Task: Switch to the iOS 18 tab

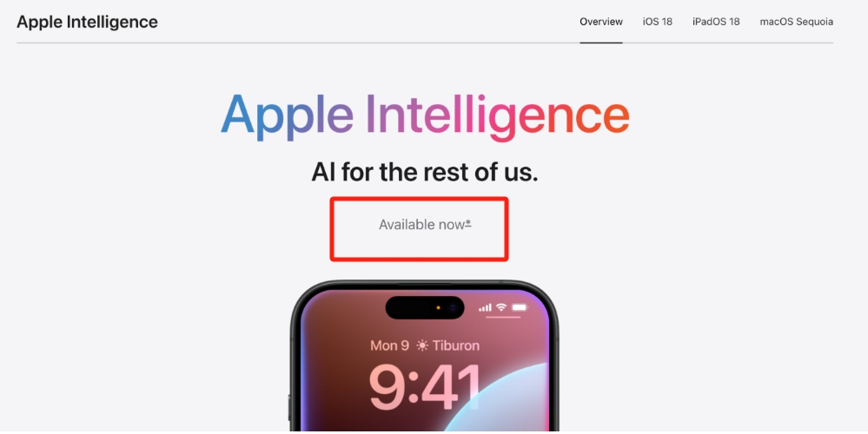Action: click(x=658, y=22)
